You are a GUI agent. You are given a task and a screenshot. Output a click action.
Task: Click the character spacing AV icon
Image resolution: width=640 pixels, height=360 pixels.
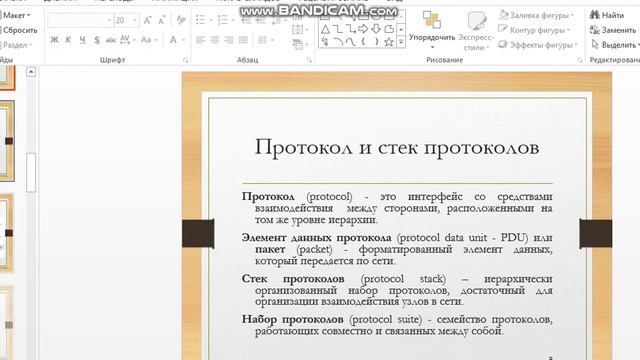click(x=125, y=40)
